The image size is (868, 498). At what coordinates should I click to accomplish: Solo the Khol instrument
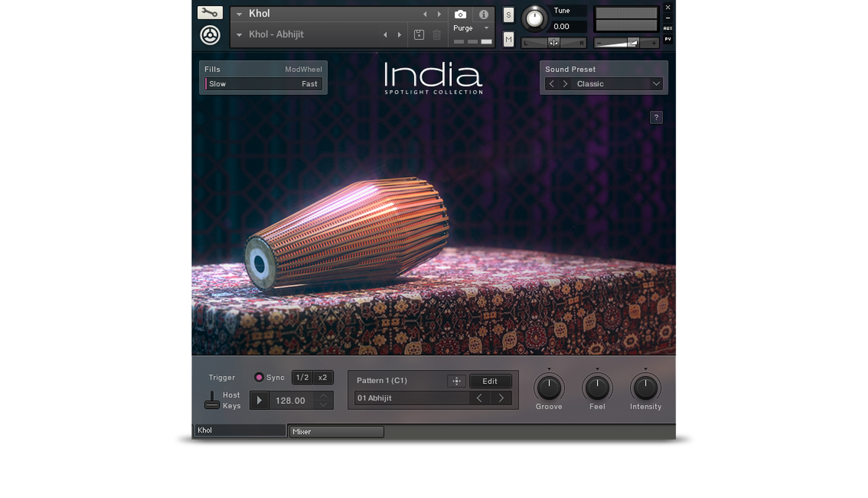pyautogui.click(x=508, y=15)
